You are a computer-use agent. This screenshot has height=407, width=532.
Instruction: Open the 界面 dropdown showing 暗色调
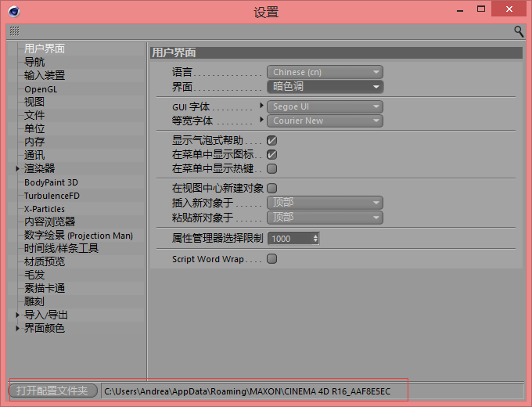pos(325,87)
